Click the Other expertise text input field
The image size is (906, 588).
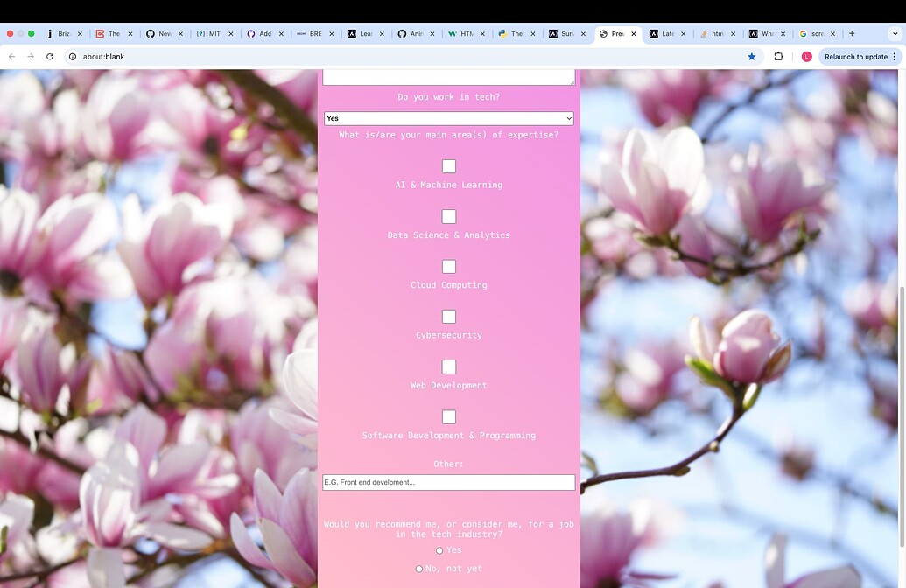(449, 482)
